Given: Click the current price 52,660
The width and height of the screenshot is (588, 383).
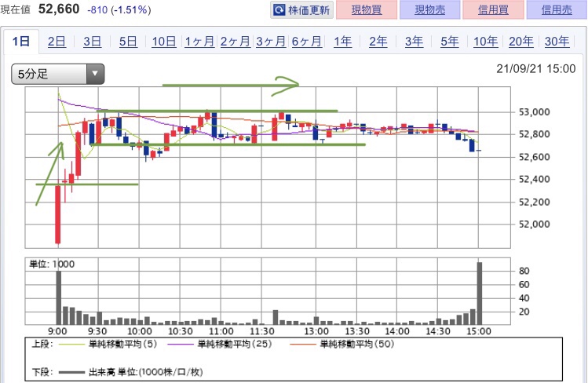Looking at the screenshot, I should 59,9.
